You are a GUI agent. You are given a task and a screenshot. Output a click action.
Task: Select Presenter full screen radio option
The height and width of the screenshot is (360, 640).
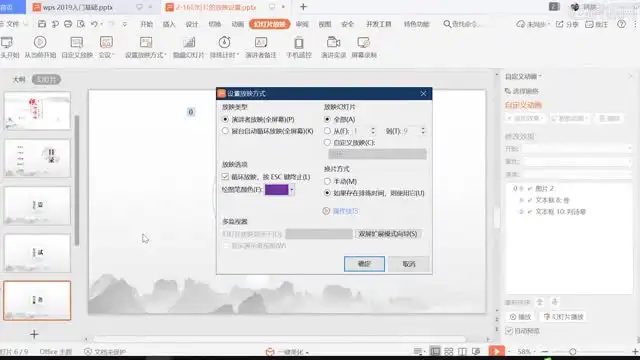coord(225,120)
